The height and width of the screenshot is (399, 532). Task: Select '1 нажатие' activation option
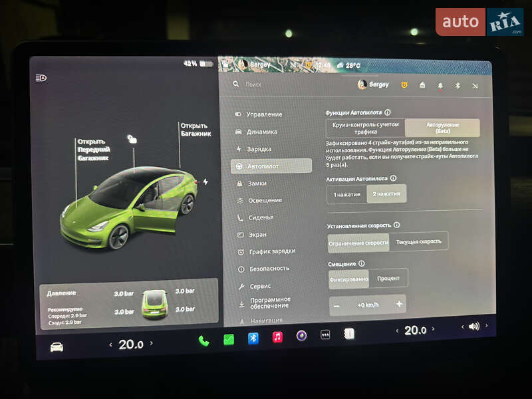346,193
